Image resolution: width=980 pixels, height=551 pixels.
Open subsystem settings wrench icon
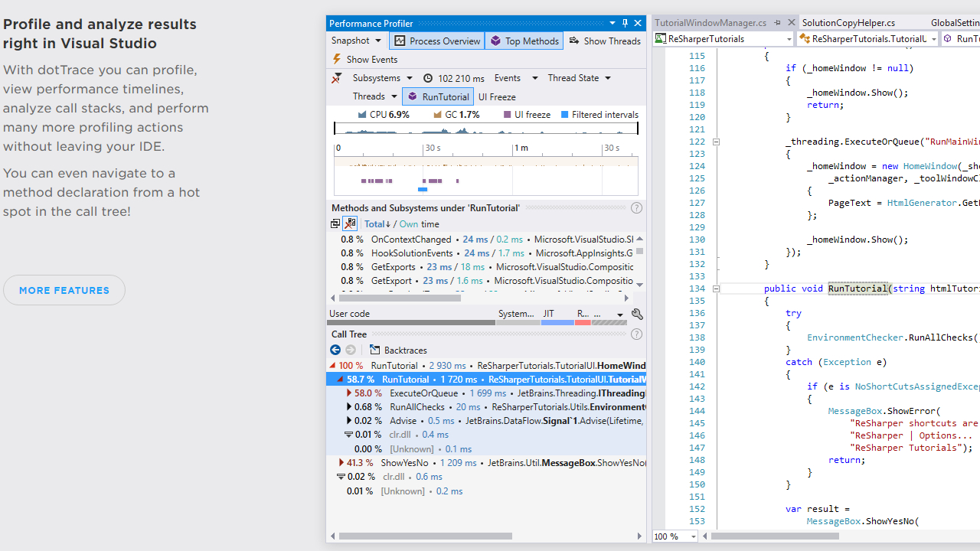(x=636, y=314)
